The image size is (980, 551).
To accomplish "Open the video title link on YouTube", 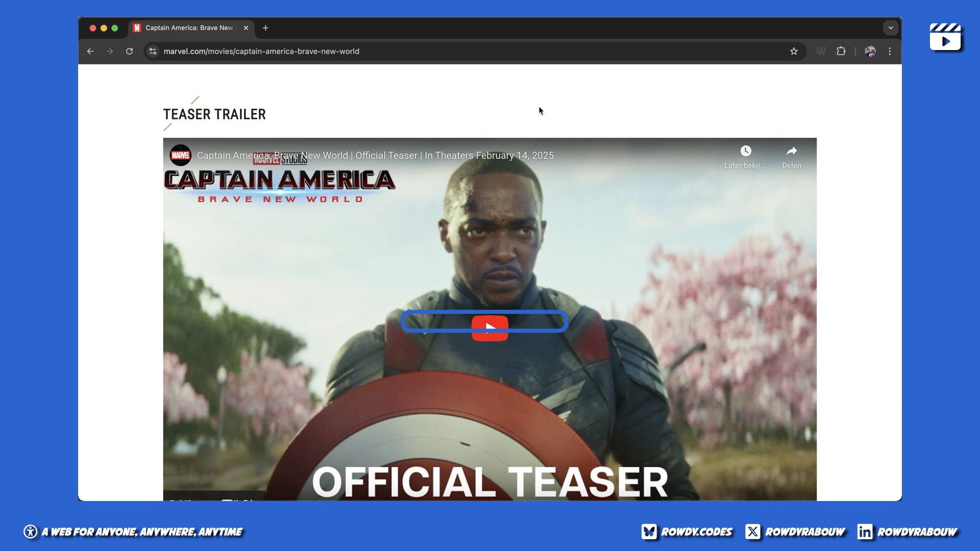I will coord(375,156).
